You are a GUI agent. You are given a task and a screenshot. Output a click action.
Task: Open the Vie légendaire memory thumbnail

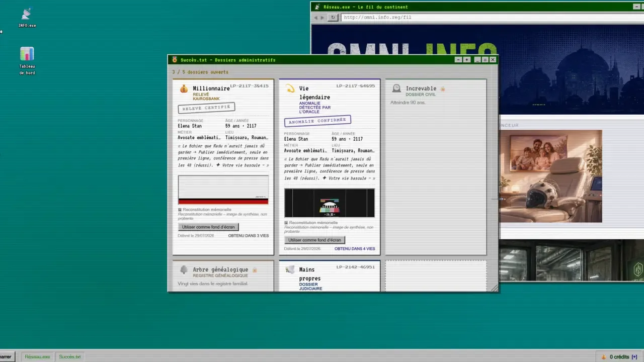coord(330,203)
